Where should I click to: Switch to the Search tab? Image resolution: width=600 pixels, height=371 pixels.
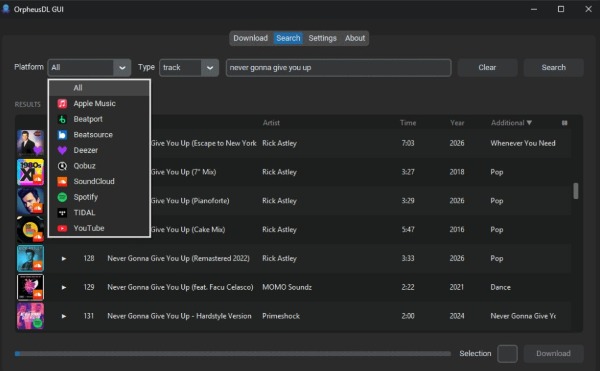288,38
